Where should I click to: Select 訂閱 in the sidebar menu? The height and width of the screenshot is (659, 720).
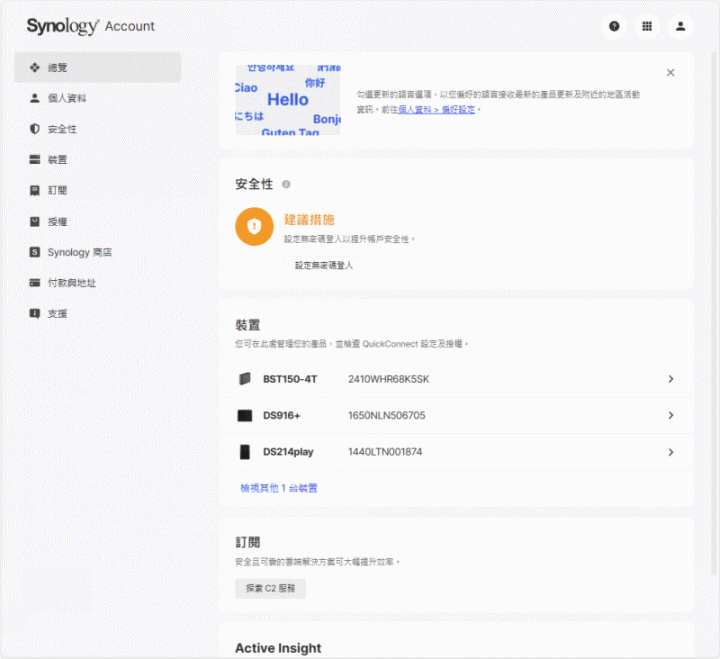coord(98,190)
